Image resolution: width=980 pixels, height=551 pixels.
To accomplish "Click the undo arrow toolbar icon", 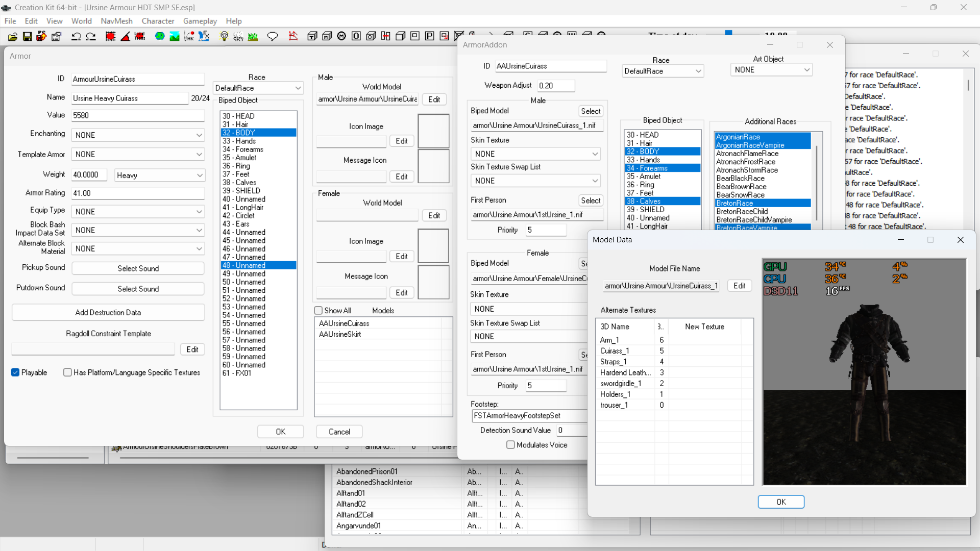I will tap(76, 36).
